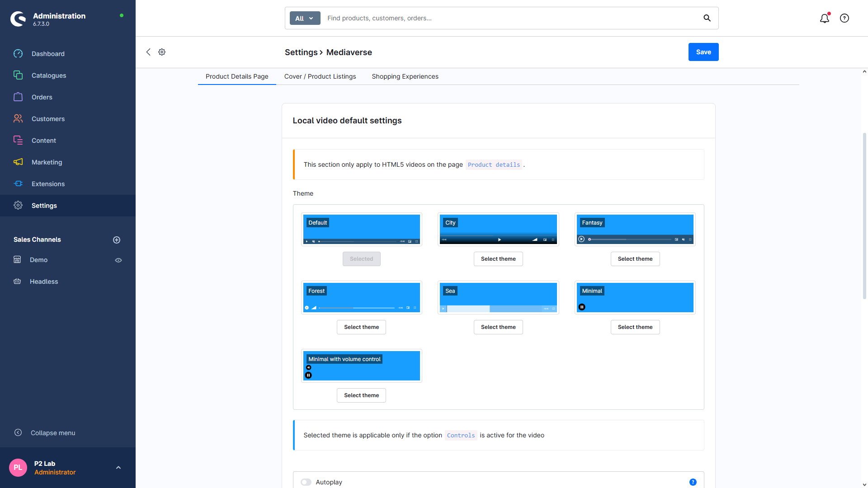
Task: Select the Sea theme button
Action: click(498, 327)
